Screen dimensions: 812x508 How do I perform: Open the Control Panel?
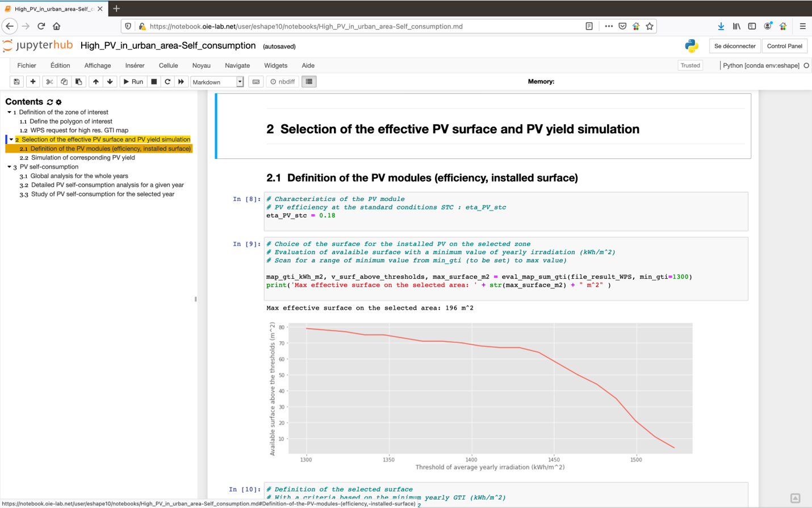[785, 46]
